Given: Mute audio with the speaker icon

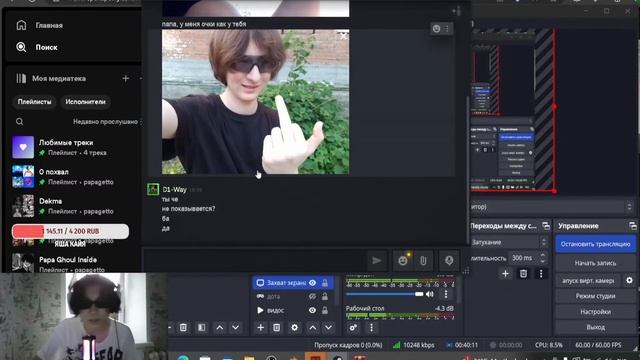Looking at the screenshot, I should click(430, 294).
